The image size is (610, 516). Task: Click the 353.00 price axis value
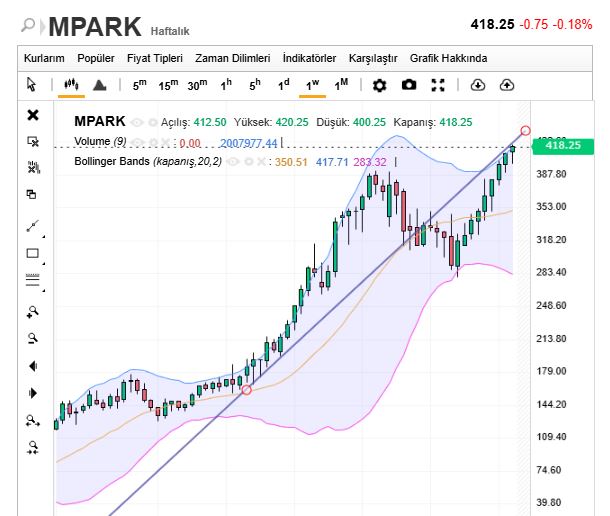pyautogui.click(x=551, y=207)
